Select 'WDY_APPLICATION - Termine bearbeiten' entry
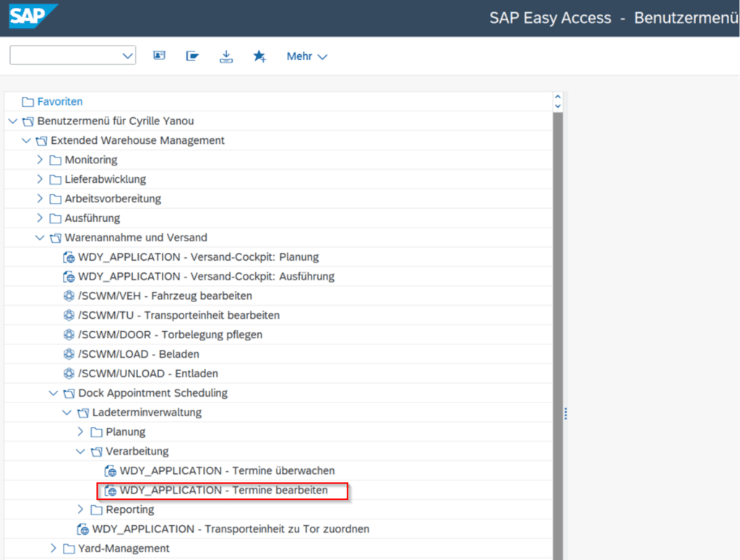740x560 pixels. [x=224, y=491]
